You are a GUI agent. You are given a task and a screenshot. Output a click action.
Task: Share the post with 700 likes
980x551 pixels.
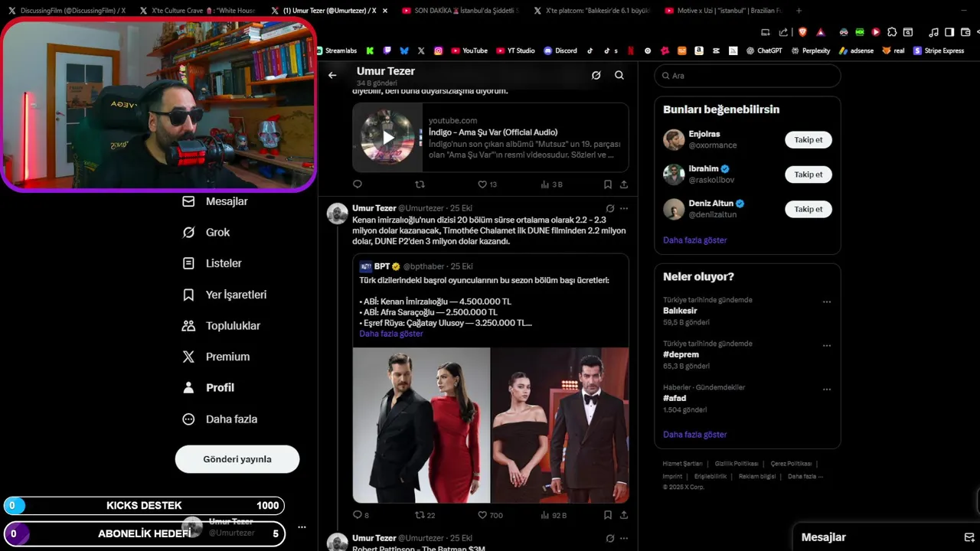[x=624, y=515]
